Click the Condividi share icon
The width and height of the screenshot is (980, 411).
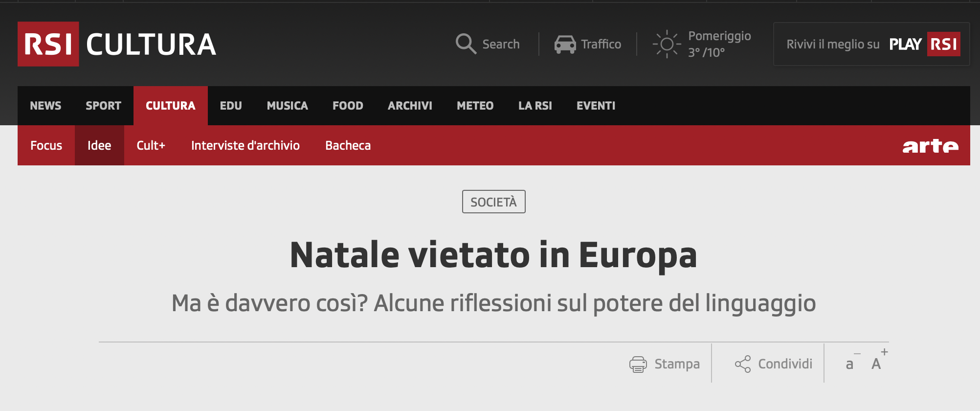click(742, 364)
